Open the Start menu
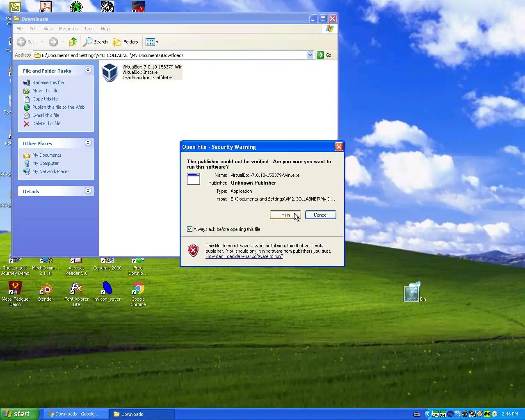The height and width of the screenshot is (420, 525). coord(19,414)
